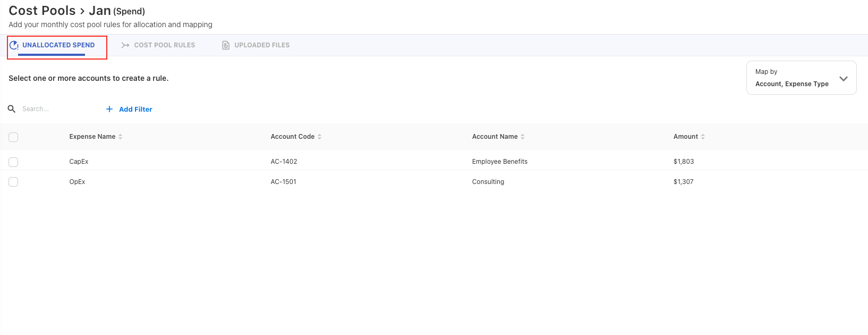868x335 pixels.
Task: Check the CapEx row checkbox
Action: tap(13, 162)
